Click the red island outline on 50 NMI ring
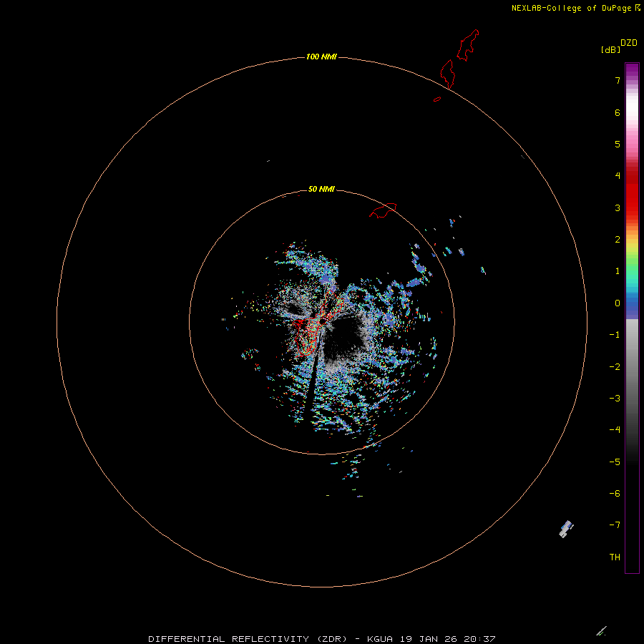 click(x=383, y=210)
